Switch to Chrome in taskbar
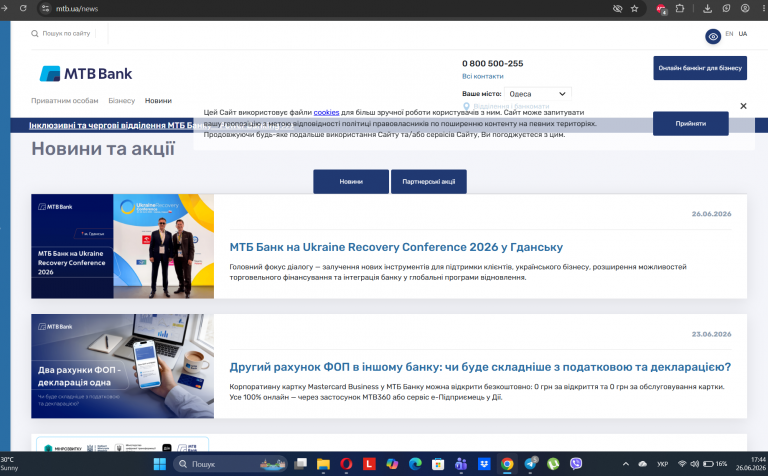Screen dimensions: 768x476 pos(507,464)
